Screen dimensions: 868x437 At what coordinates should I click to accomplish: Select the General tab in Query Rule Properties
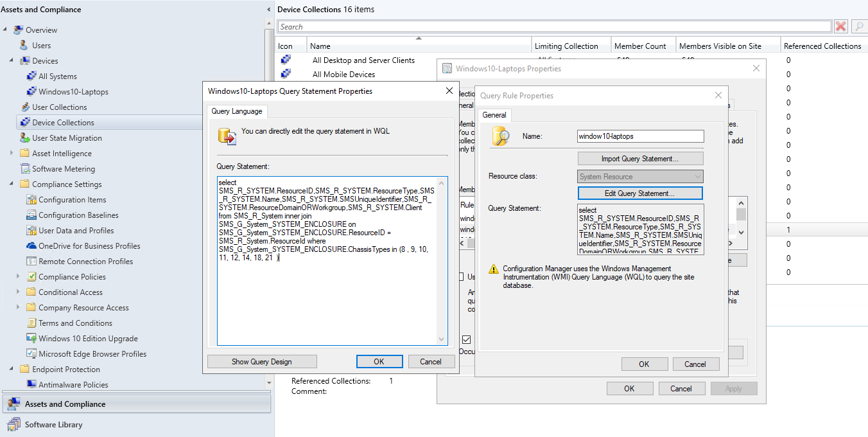tap(494, 116)
